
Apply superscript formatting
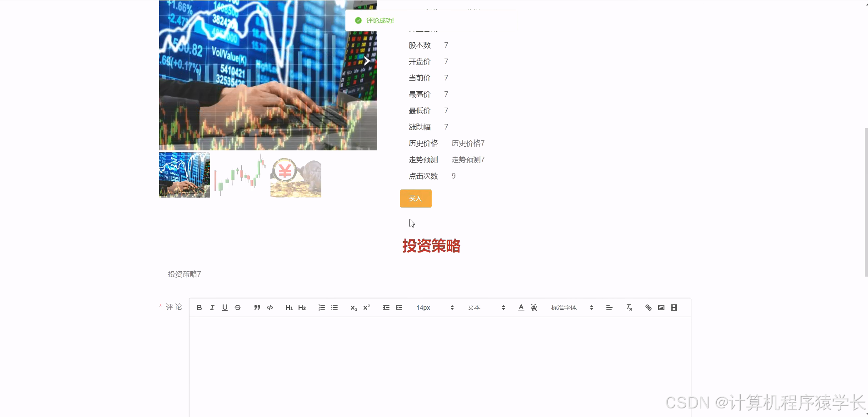[x=366, y=308]
